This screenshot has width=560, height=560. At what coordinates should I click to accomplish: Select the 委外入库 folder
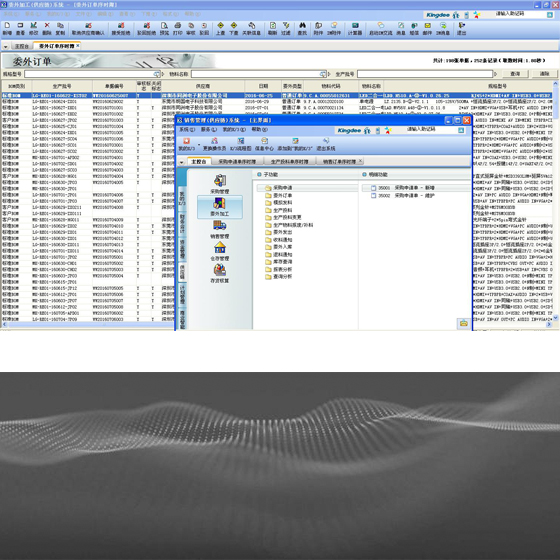click(x=279, y=247)
